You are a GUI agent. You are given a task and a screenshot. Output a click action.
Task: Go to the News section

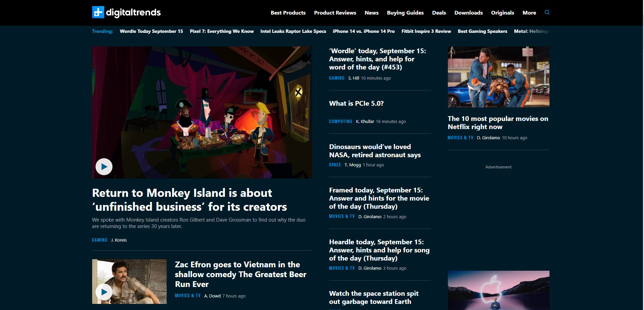point(372,13)
